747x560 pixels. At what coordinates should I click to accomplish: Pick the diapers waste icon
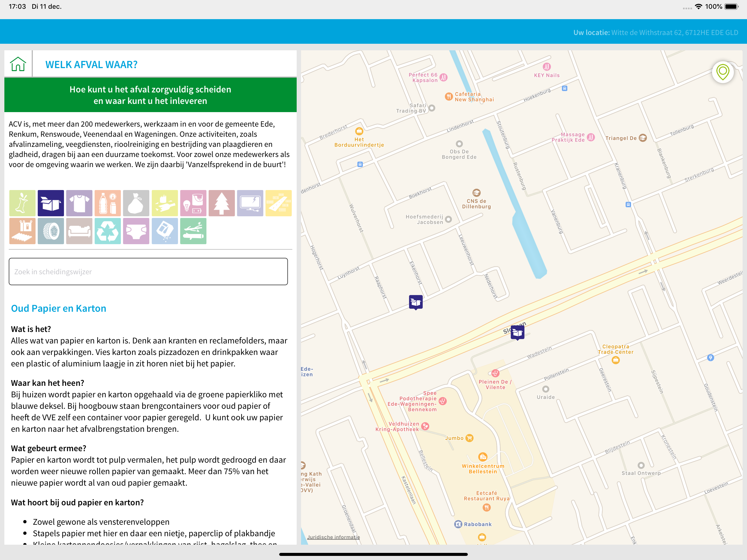click(x=136, y=231)
